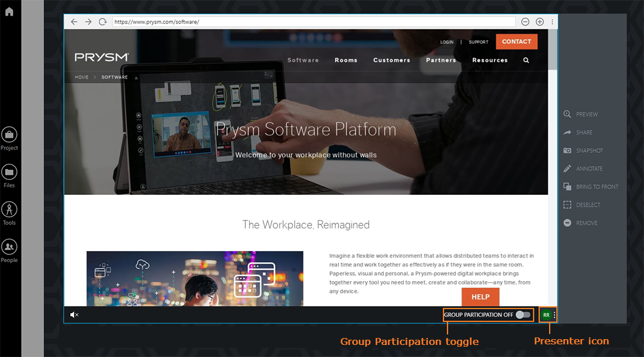Open the Resources nav menu

[489, 60]
